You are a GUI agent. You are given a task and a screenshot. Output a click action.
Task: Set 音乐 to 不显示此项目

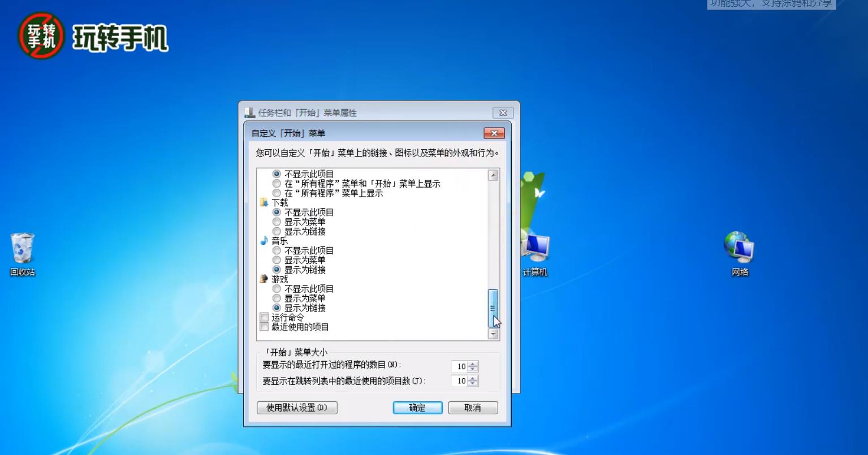point(277,250)
